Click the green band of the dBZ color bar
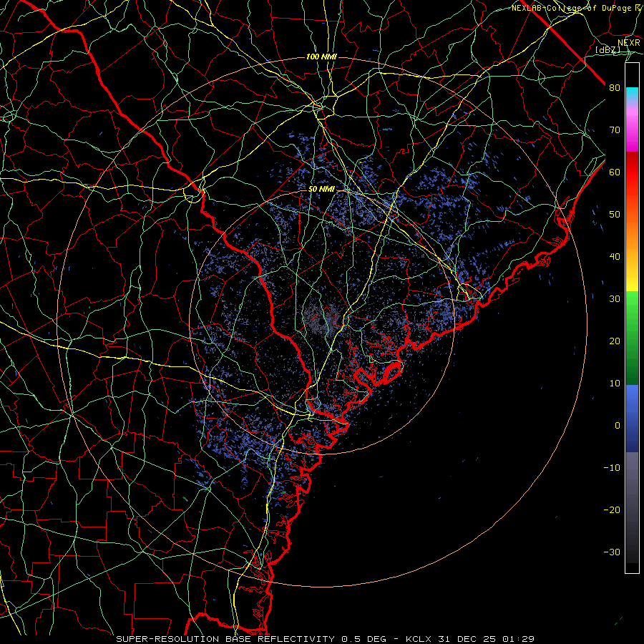This screenshot has width=644, height=644. pos(632,338)
